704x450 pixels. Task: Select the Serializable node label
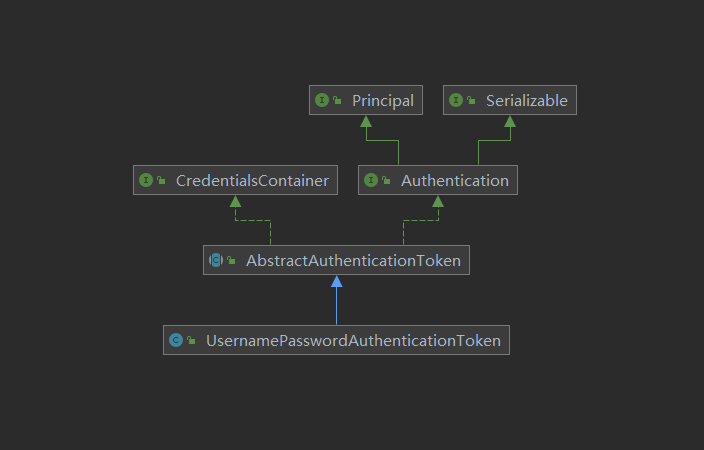pyautogui.click(x=526, y=101)
